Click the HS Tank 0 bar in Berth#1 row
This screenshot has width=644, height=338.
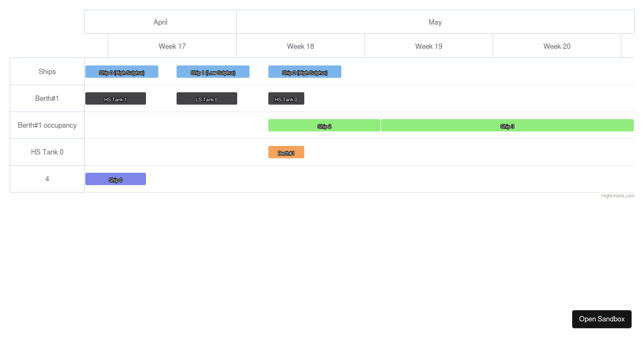[x=286, y=98]
